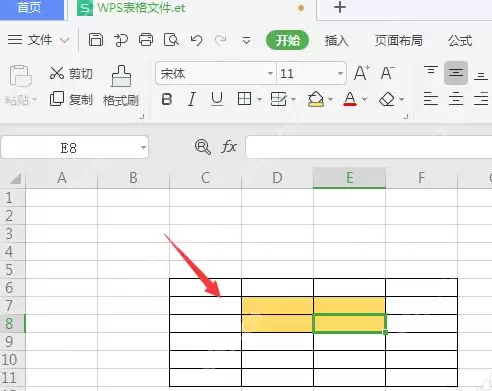Image resolution: width=492 pixels, height=391 pixels.
Task: Open a new tab with plus icon
Action: tap(340, 7)
